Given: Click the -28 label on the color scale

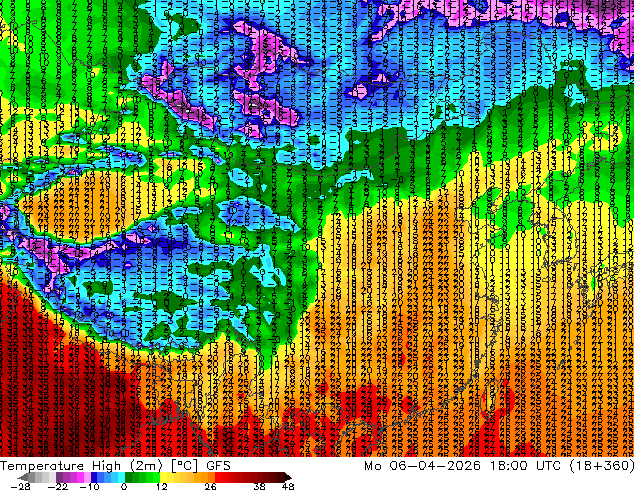Looking at the screenshot, I should [21, 486].
